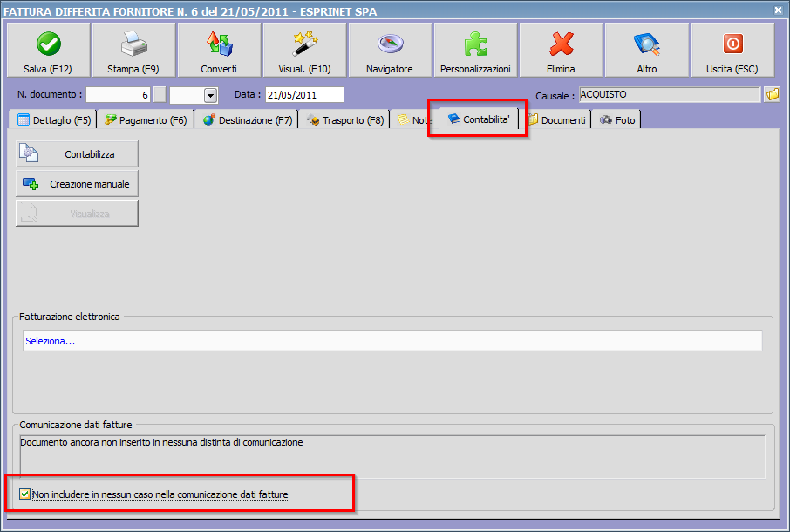This screenshot has height=532, width=790.
Task: Open the Note tab
Action: 415,119
